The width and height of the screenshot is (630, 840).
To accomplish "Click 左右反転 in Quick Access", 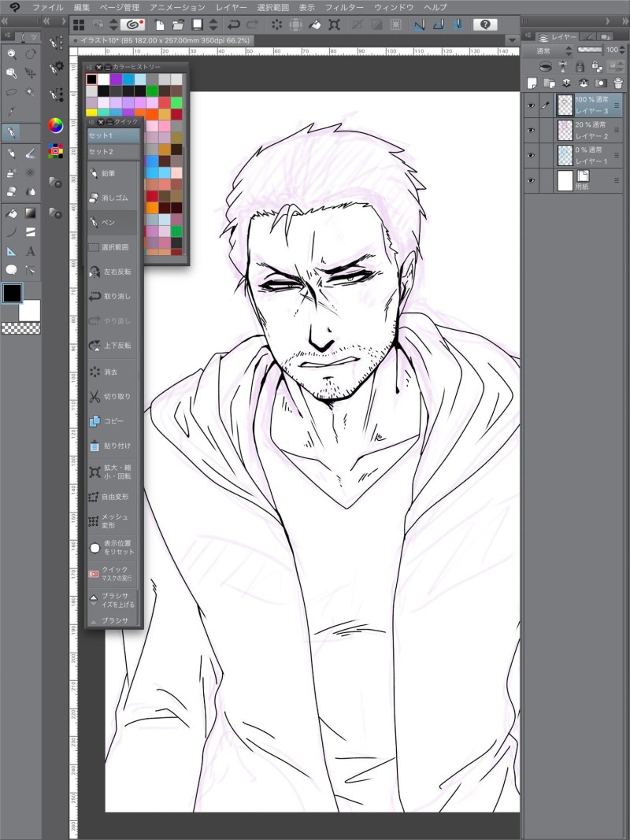I will [x=113, y=272].
